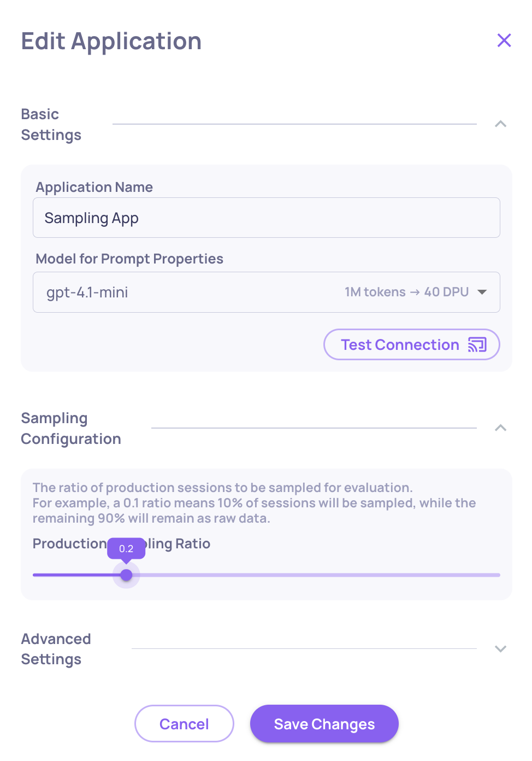
Task: Click the Advanced Settings header text
Action: click(56, 649)
